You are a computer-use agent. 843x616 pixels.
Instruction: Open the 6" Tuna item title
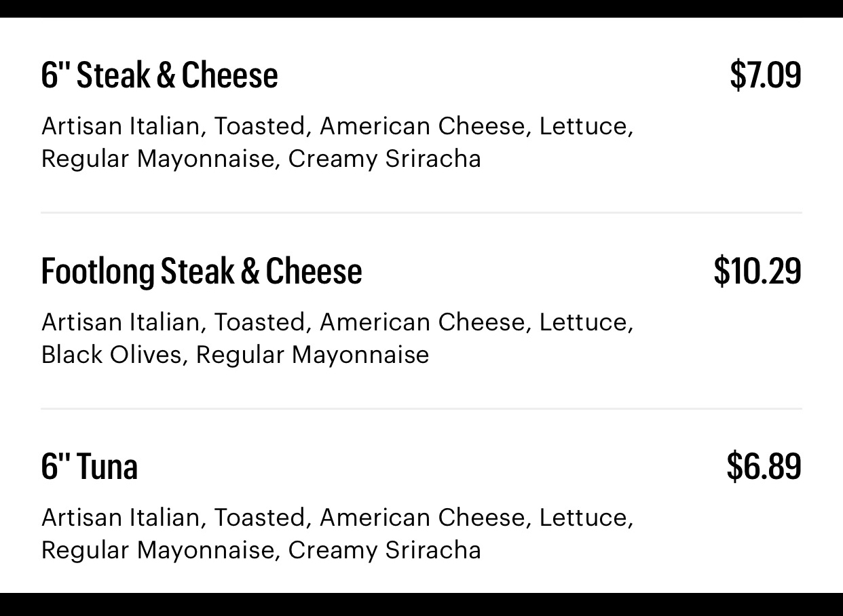pos(89,467)
